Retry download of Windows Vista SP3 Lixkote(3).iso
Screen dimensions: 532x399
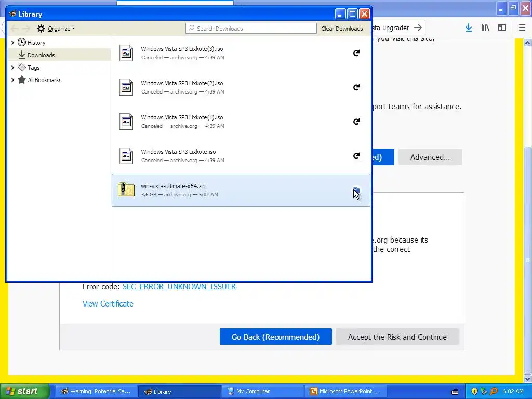(x=356, y=53)
